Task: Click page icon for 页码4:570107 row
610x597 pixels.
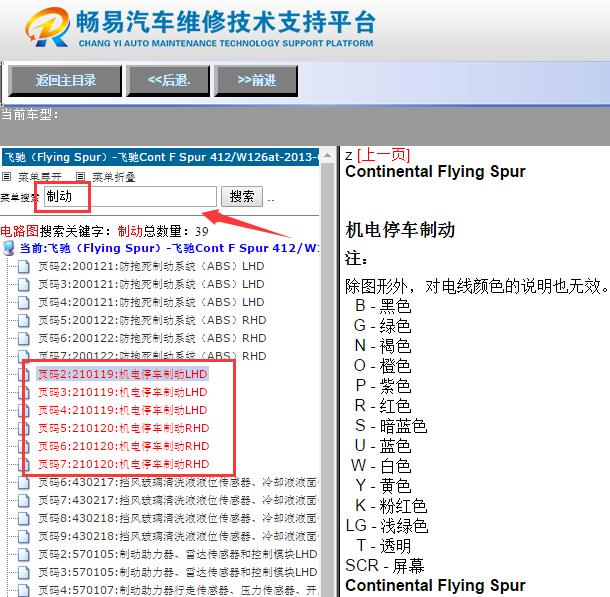Action: tap(24, 590)
